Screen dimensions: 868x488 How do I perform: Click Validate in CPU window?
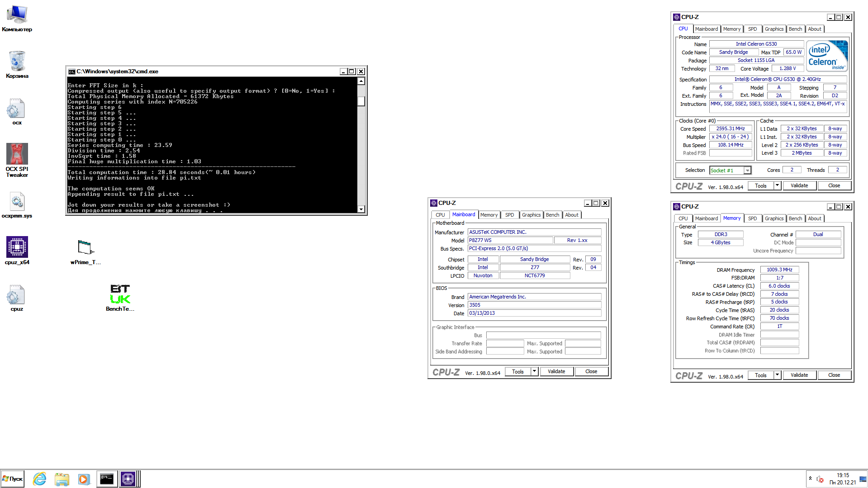[799, 185]
